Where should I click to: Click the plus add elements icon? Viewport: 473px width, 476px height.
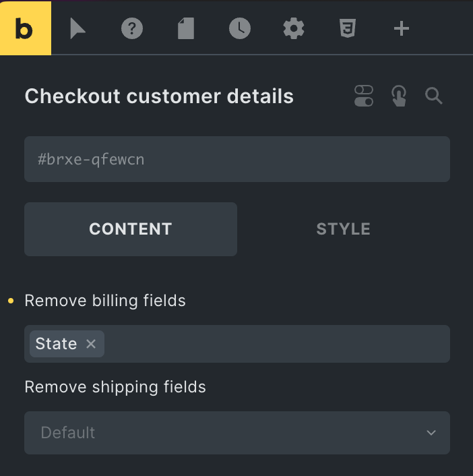[x=402, y=28]
